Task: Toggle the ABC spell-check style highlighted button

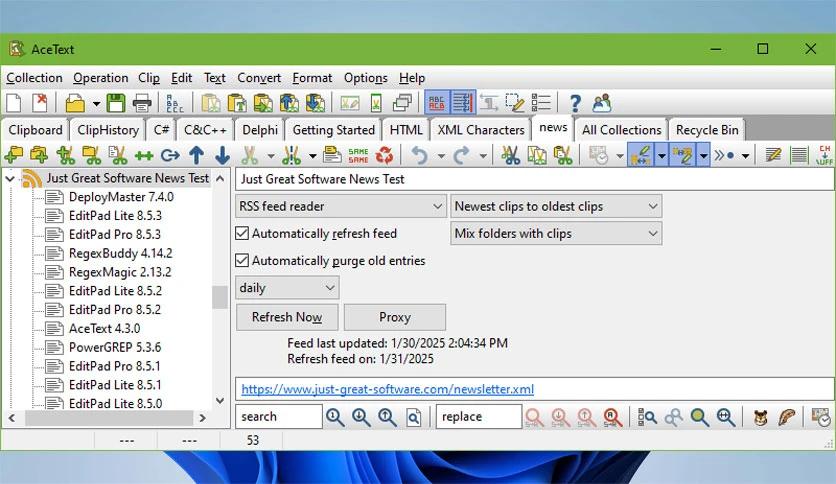Action: click(x=437, y=103)
